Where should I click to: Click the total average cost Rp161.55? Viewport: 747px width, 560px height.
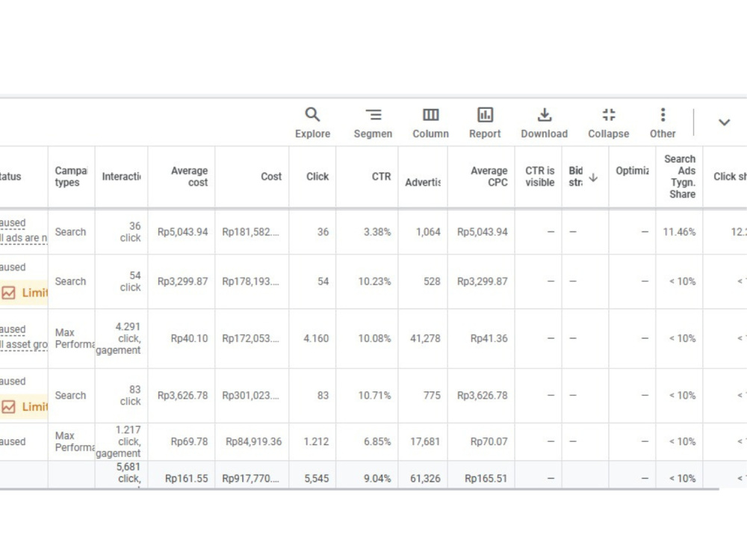pos(186,479)
